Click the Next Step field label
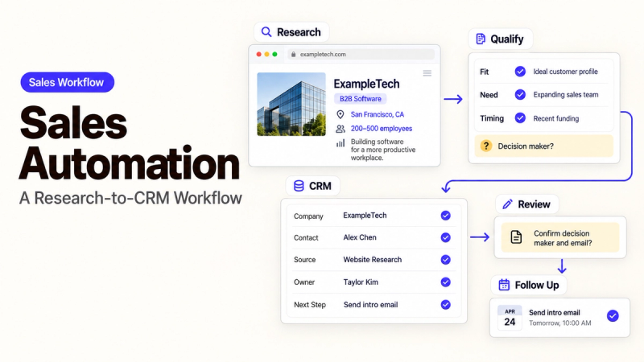This screenshot has height=362, width=644. point(310,305)
